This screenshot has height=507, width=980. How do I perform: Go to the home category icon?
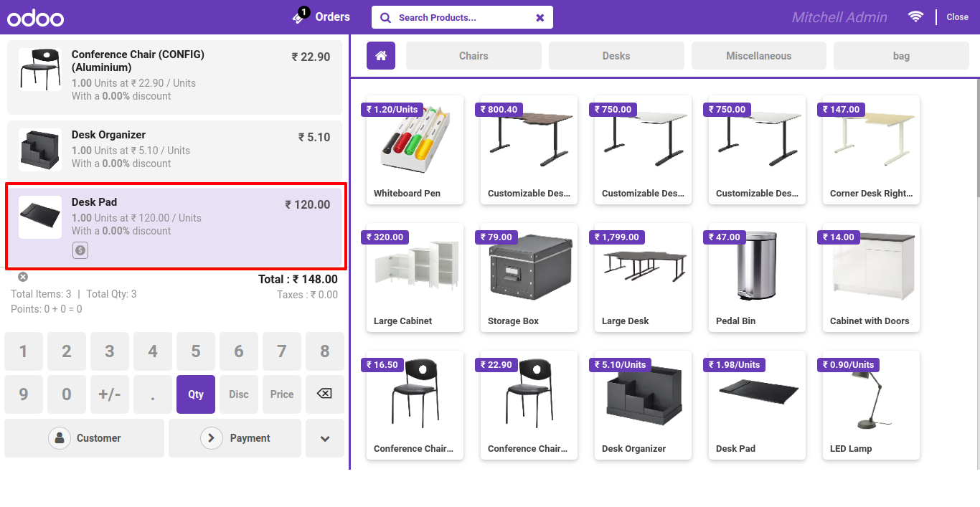coord(381,55)
